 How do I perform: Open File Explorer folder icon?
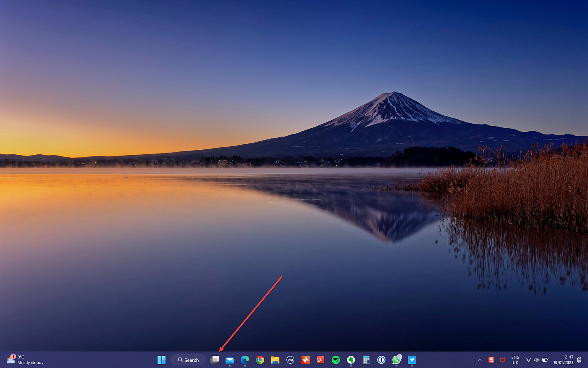[275, 360]
